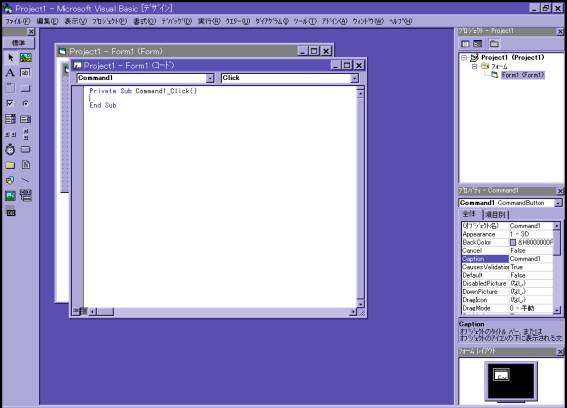Open the 編集(E) menu
The image size is (567, 408).
47,21
